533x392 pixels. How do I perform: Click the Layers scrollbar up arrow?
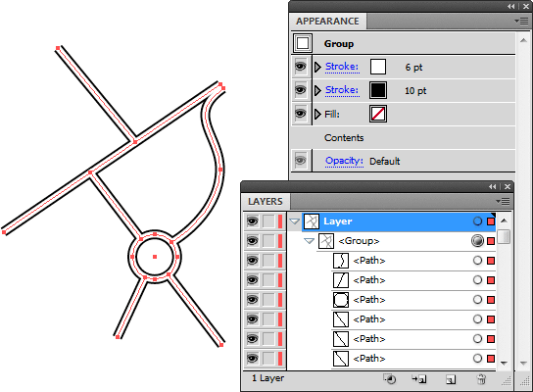coord(505,220)
